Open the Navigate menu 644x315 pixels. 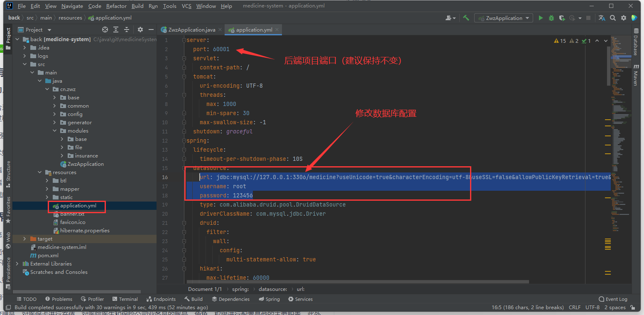[x=72, y=6]
